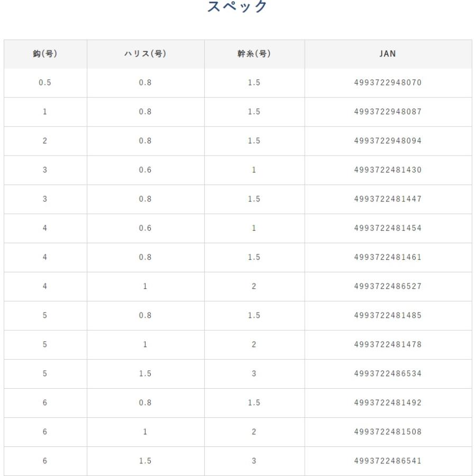The width and height of the screenshot is (476, 476).
Task: Click JAN code 4993722481447
Action: pyautogui.click(x=388, y=199)
